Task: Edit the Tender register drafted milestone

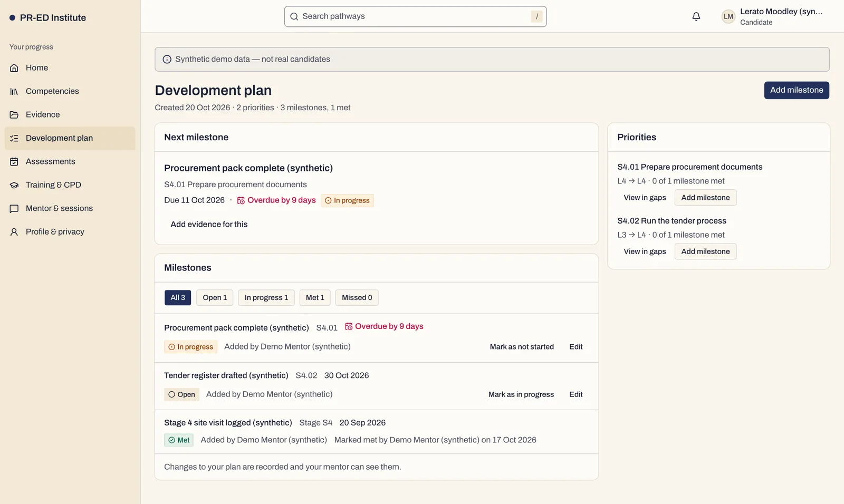Action: tap(576, 394)
